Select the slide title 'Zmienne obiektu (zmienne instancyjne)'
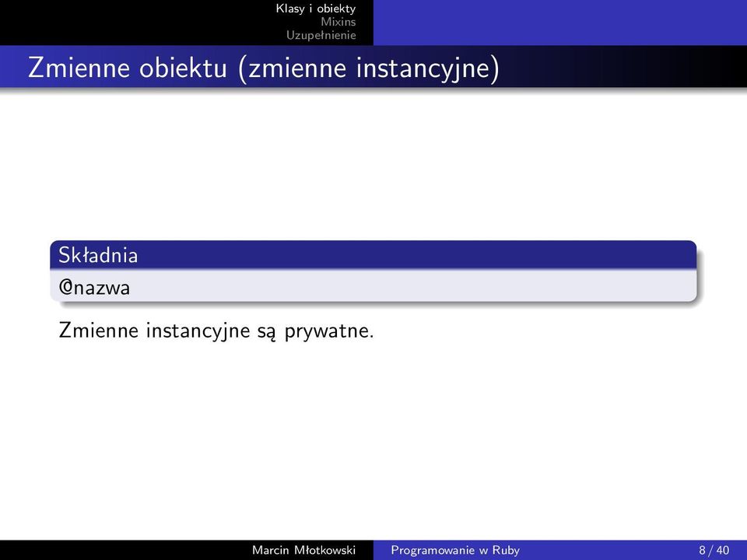This screenshot has height=560, width=747. 264,68
